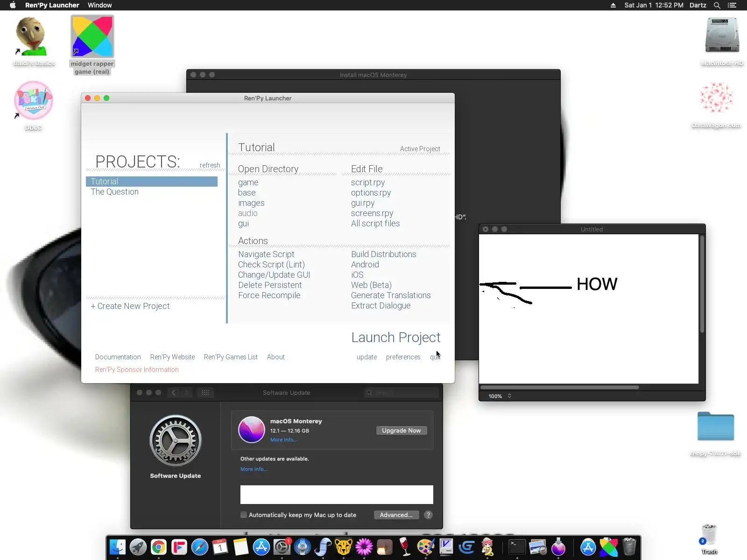Click the vertical scrollbar in Untitled window
This screenshot has width=747, height=560.
tap(702, 285)
